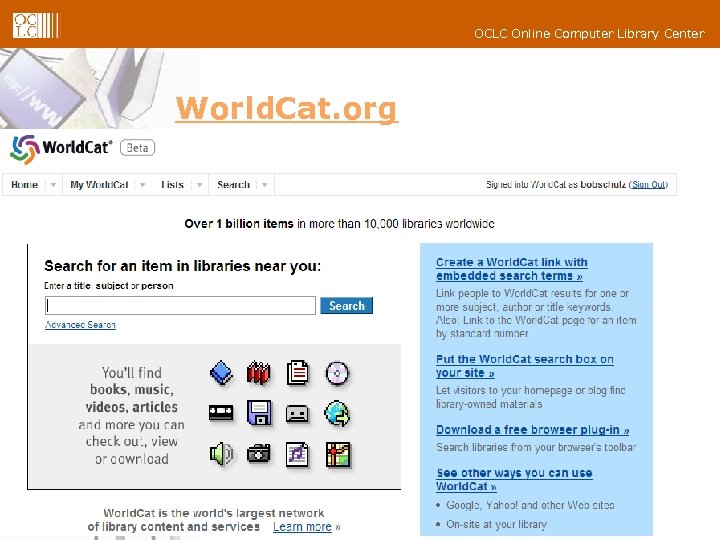Click the blue Search button

346,306
